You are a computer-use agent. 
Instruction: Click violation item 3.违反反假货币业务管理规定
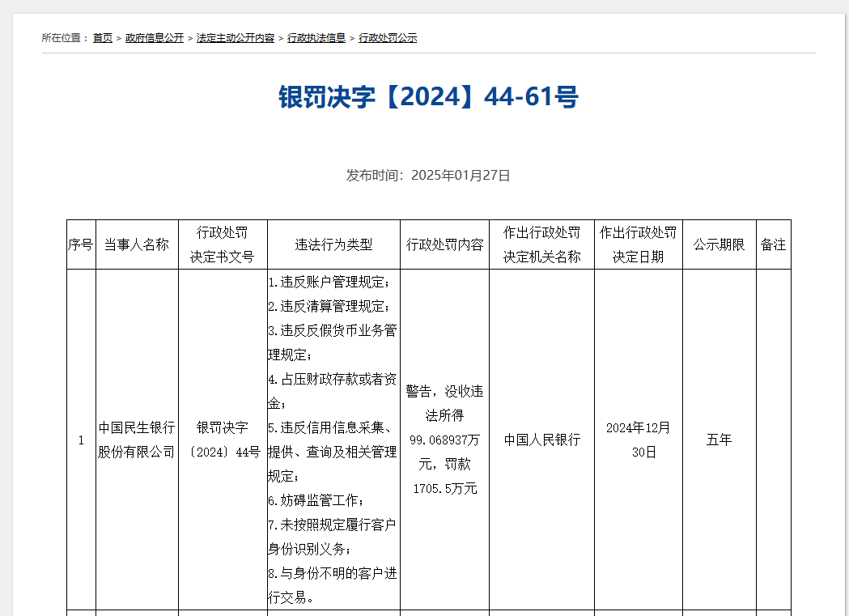333,342
